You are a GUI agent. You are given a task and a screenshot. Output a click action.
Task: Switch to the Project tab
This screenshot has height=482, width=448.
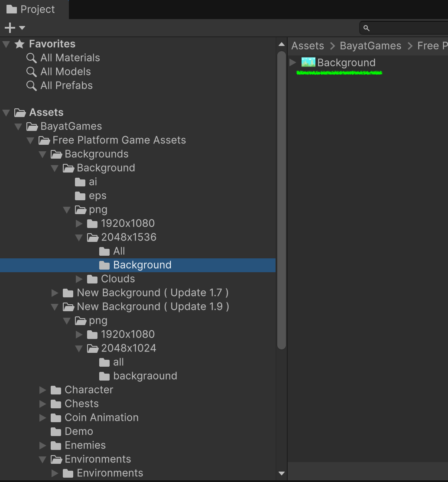pyautogui.click(x=31, y=10)
